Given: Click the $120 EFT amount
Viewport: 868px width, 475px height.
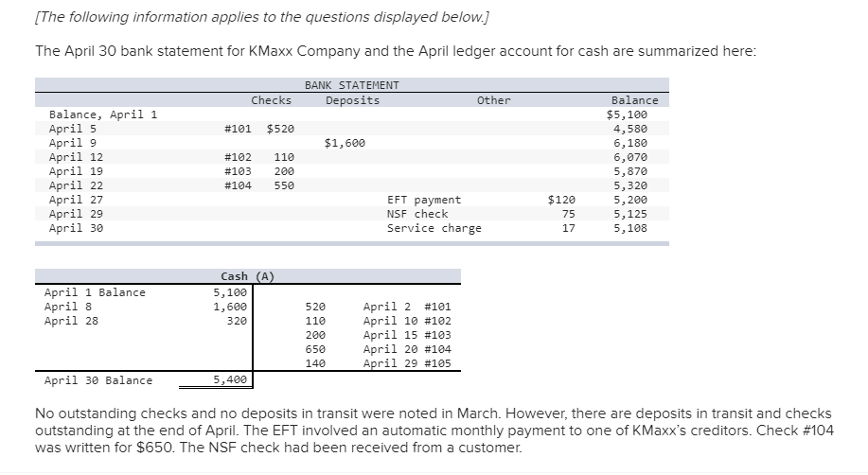Looking at the screenshot, I should [x=561, y=200].
